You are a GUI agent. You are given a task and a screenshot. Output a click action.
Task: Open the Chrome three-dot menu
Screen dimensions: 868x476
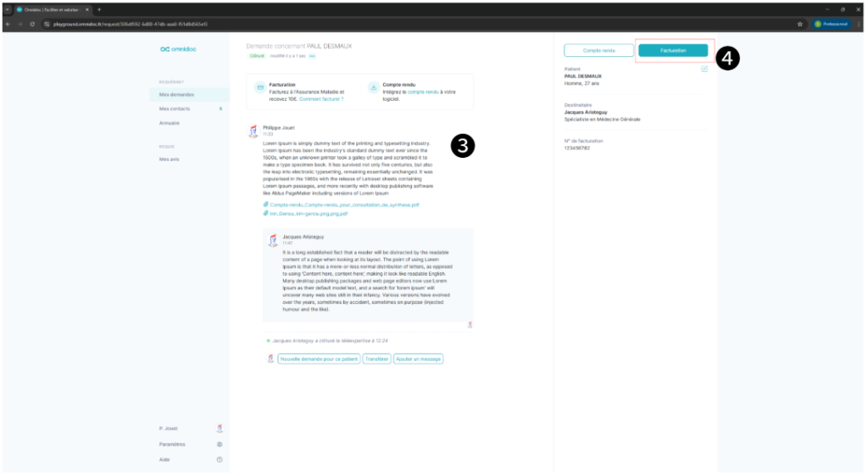coord(858,24)
